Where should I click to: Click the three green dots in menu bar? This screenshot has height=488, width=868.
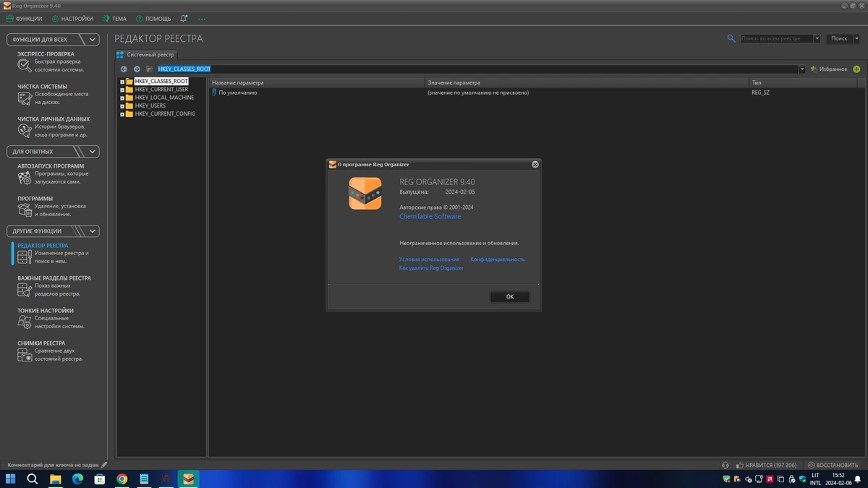202,19
